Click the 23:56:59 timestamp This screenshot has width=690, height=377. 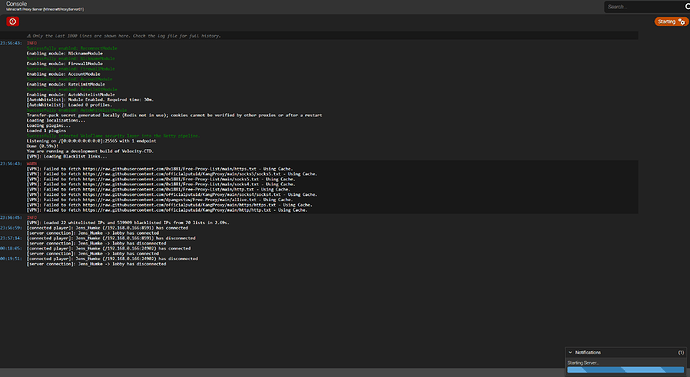pos(11,228)
